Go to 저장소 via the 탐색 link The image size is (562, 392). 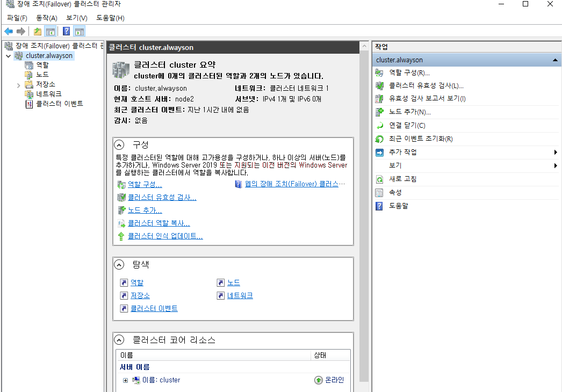click(x=140, y=296)
